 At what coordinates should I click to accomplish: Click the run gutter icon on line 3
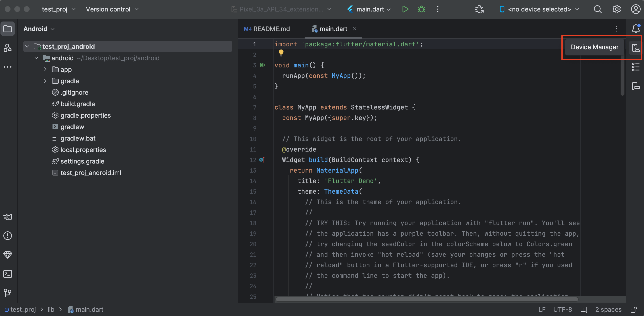[262, 65]
